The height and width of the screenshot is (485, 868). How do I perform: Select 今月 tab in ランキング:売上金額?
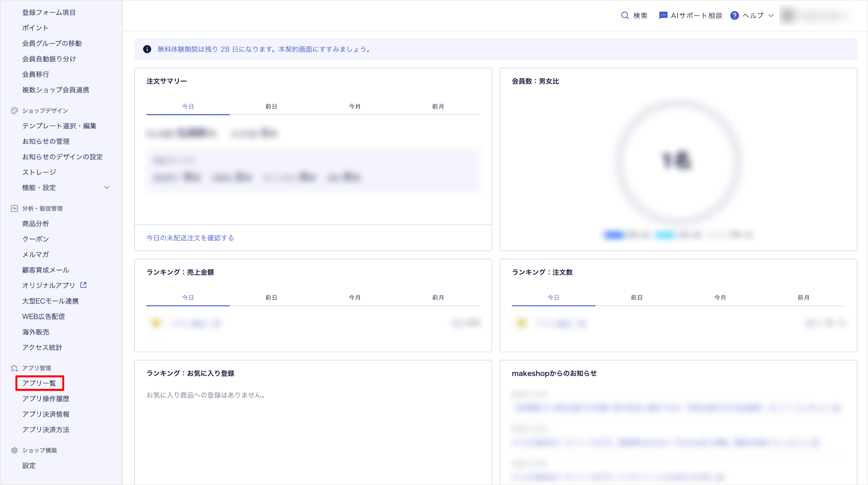[x=354, y=298]
